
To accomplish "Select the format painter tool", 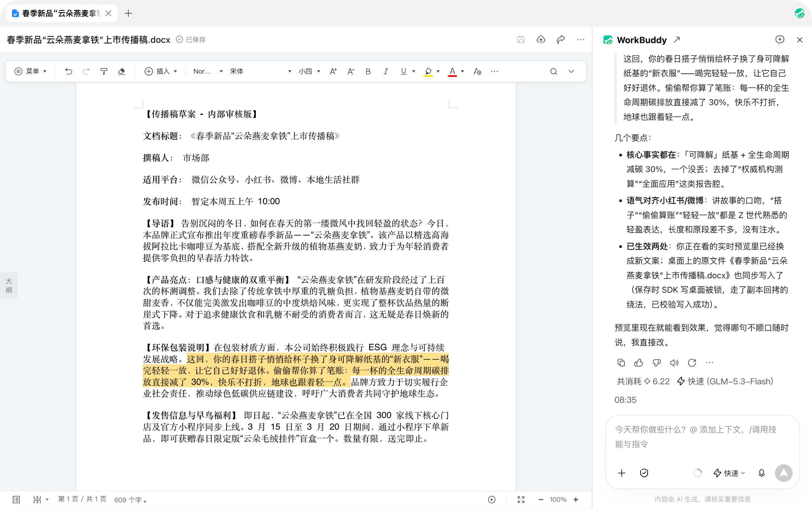I will (104, 71).
